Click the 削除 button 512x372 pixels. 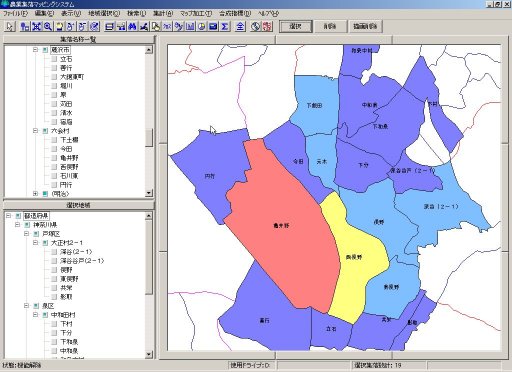click(x=330, y=26)
